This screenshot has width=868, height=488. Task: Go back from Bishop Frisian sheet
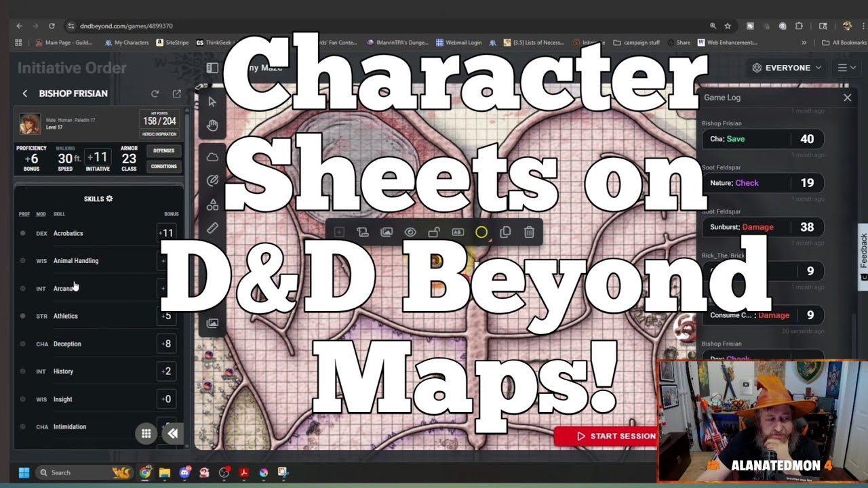point(25,94)
